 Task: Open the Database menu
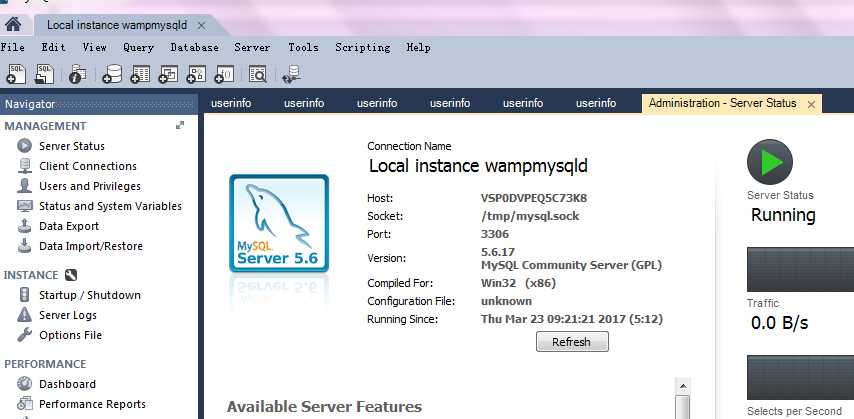(194, 47)
